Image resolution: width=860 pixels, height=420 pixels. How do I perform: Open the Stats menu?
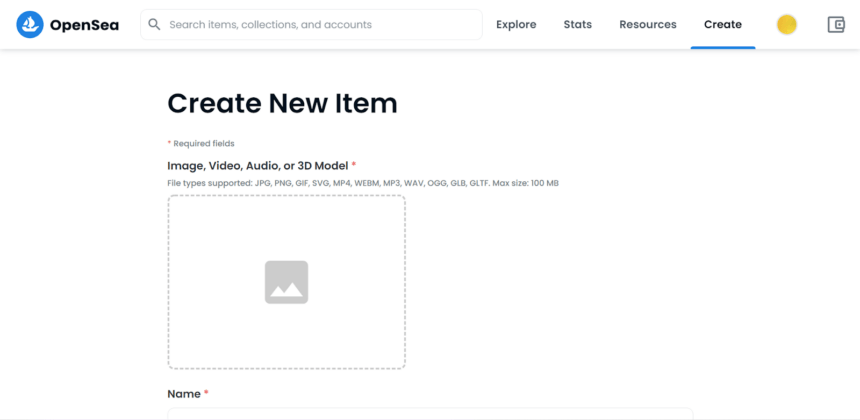point(578,25)
